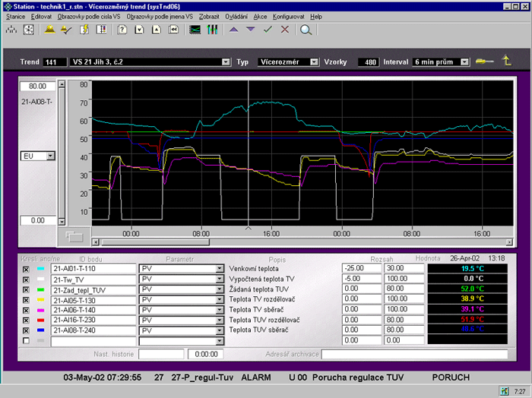Viewport: 532px width, 398px height.
Task: Toggle the draw checkbox for 21-Zad_tepl_TUV
Action: pyautogui.click(x=25, y=289)
